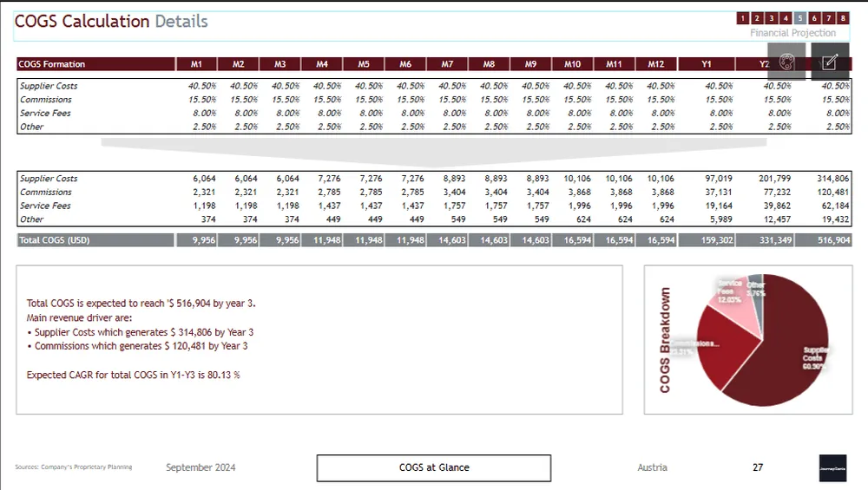Click the COGS Formation header cell
This screenshot has height=490, width=868.
95,63
